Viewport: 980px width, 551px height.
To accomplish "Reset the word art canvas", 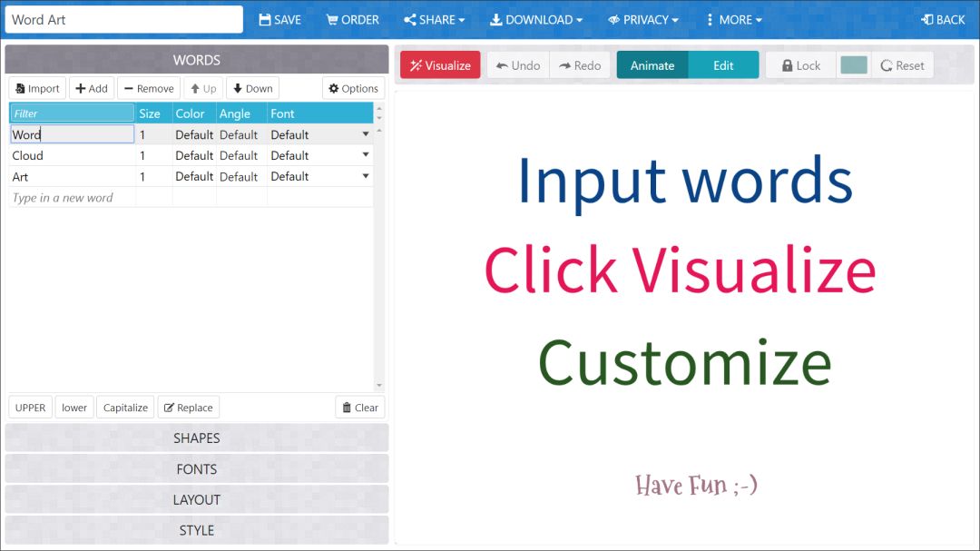I will tap(902, 65).
